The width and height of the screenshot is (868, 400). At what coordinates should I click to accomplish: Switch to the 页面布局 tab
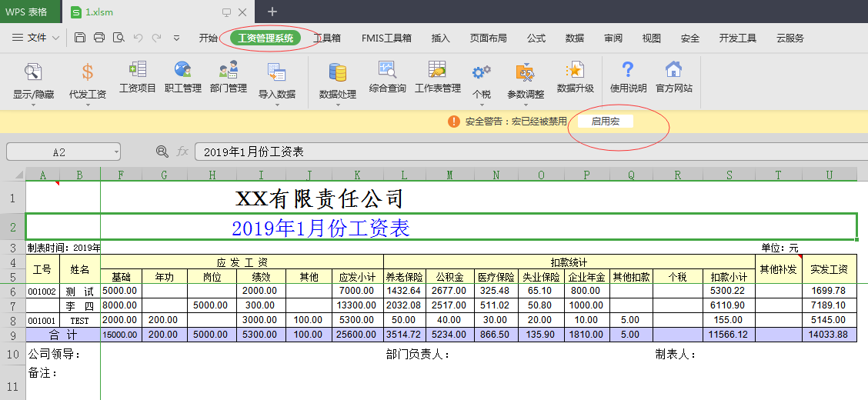(488, 38)
